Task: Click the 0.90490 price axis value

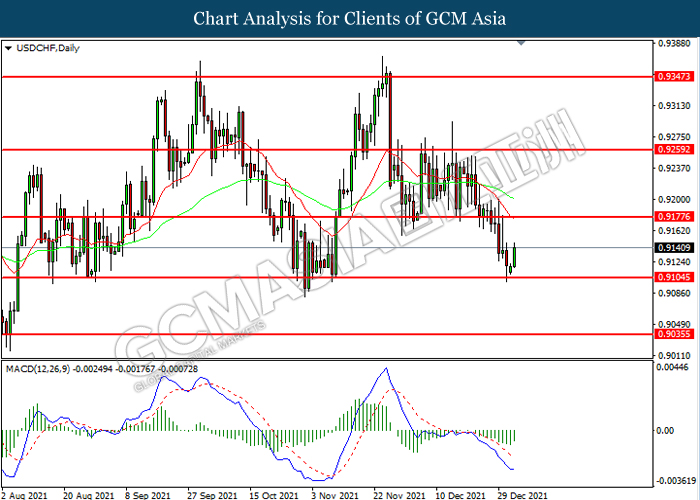Action: click(675, 325)
